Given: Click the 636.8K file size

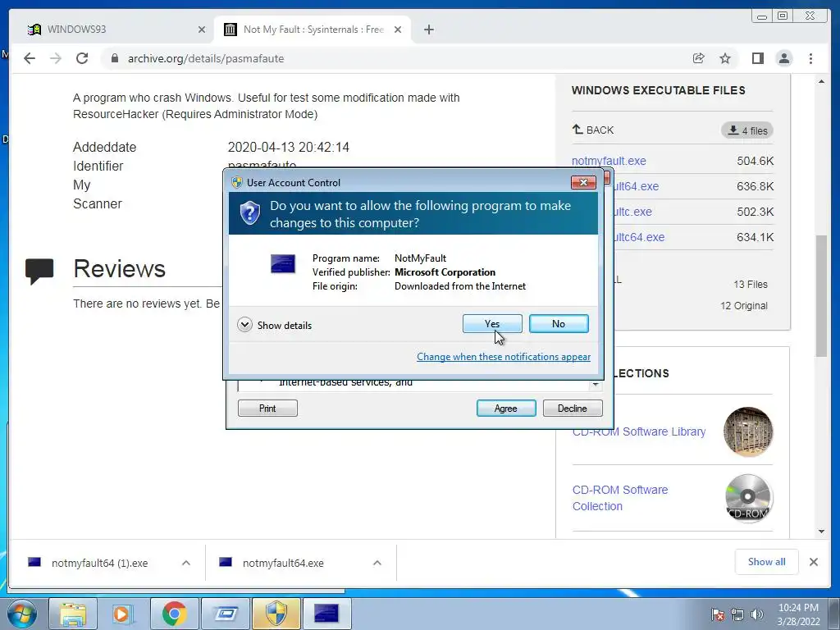Looking at the screenshot, I should [755, 186].
